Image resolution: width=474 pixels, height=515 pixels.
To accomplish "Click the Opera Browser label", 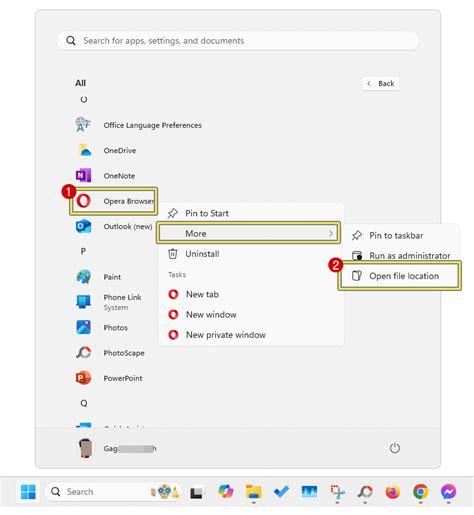I will [x=129, y=201].
